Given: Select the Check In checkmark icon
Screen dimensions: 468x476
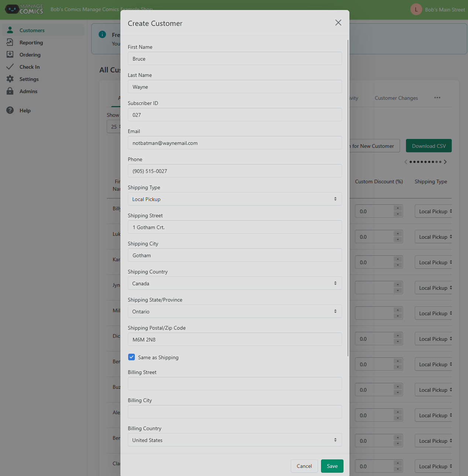Looking at the screenshot, I should click(x=10, y=67).
